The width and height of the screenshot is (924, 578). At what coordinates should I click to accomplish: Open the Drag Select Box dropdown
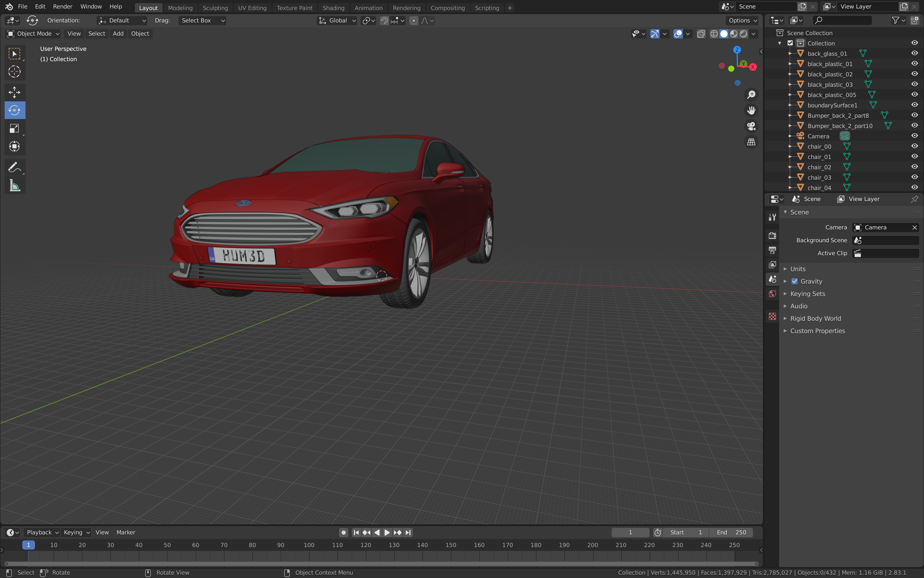pos(202,21)
